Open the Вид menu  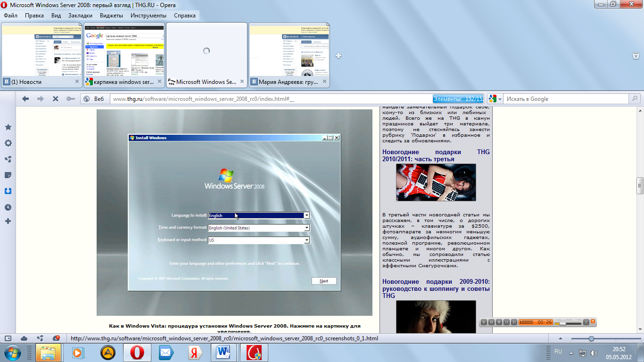tap(56, 15)
